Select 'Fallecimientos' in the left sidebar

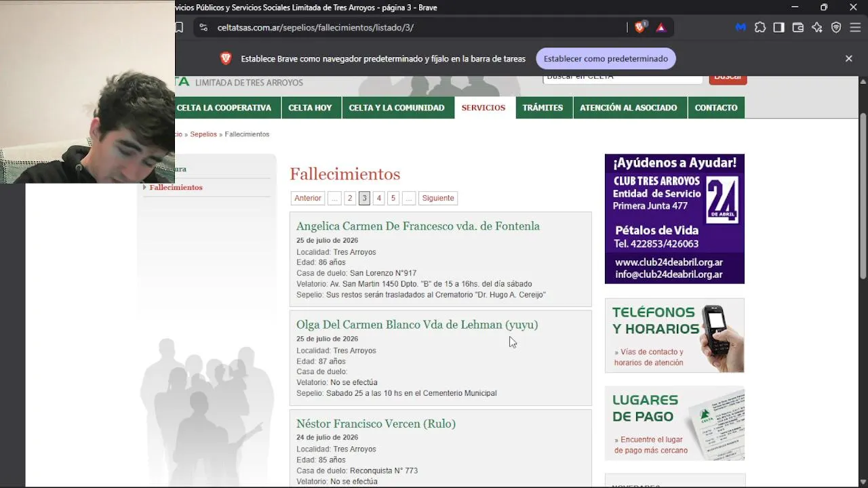(x=176, y=187)
